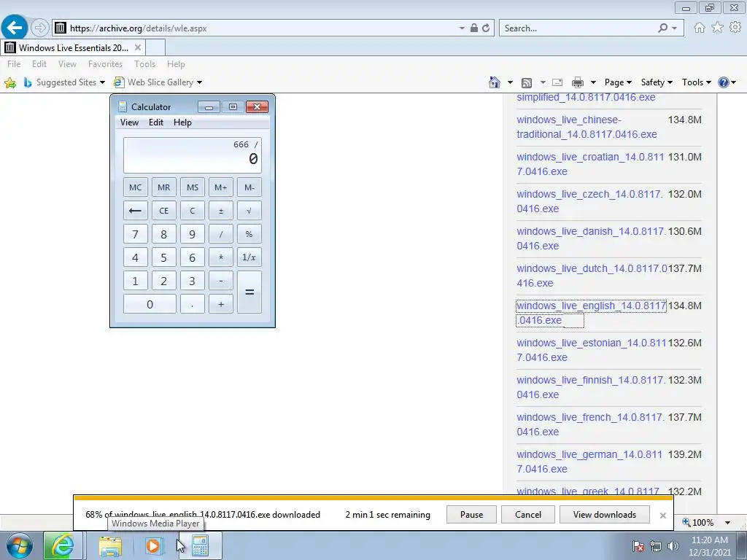Close the Windows Live Essentials tab
Viewport: 747px width, 560px height.
coord(138,47)
